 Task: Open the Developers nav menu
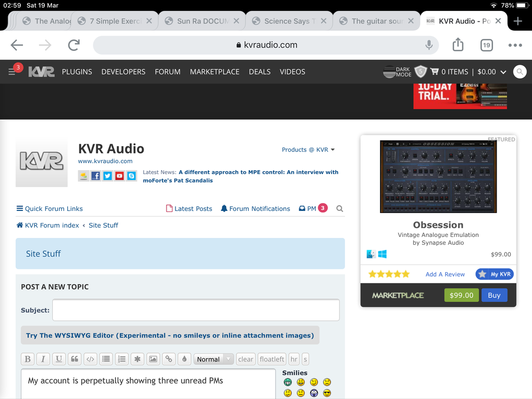[x=123, y=72]
